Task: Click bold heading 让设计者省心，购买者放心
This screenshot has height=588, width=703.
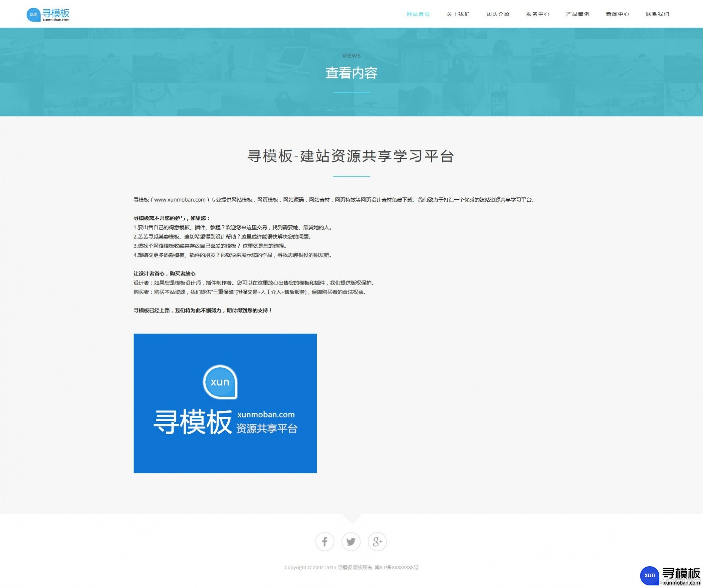Action: point(165,274)
